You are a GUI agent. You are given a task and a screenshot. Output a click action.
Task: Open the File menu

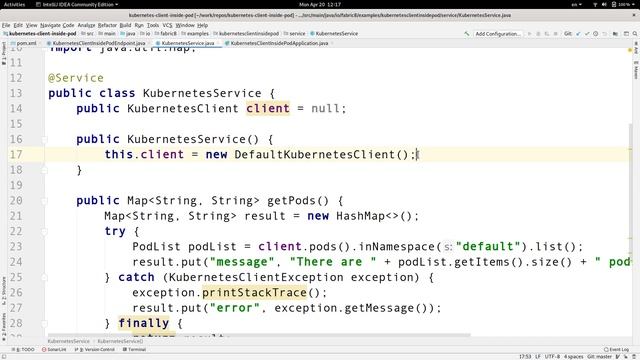click(x=6, y=25)
